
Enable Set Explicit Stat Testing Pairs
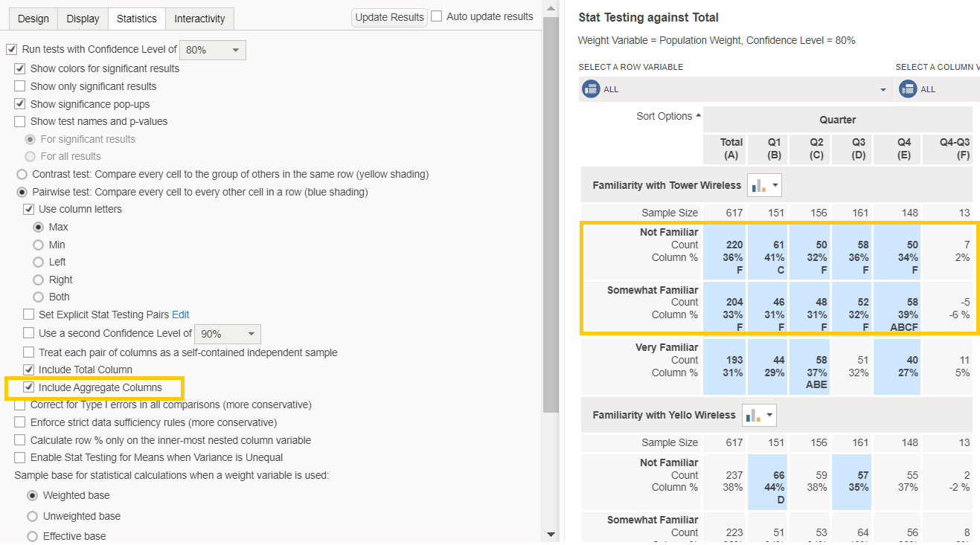(x=28, y=315)
